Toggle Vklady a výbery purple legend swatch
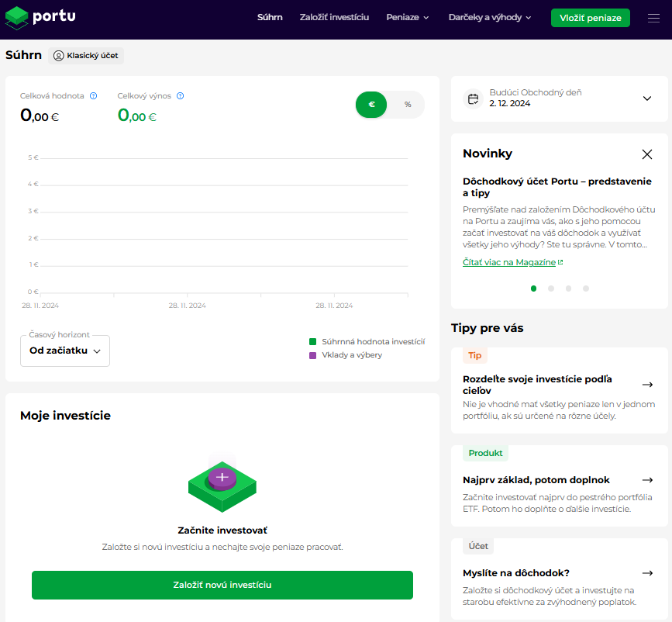This screenshot has width=672, height=622. pos(313,355)
